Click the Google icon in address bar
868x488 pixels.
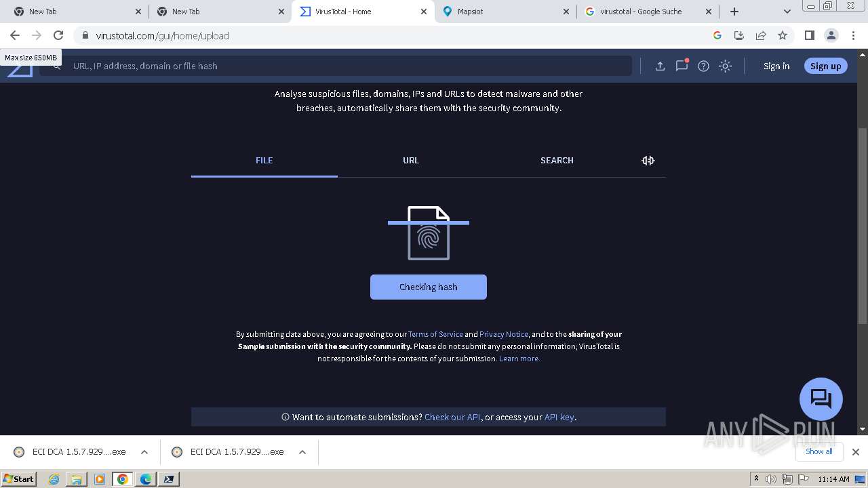(717, 35)
